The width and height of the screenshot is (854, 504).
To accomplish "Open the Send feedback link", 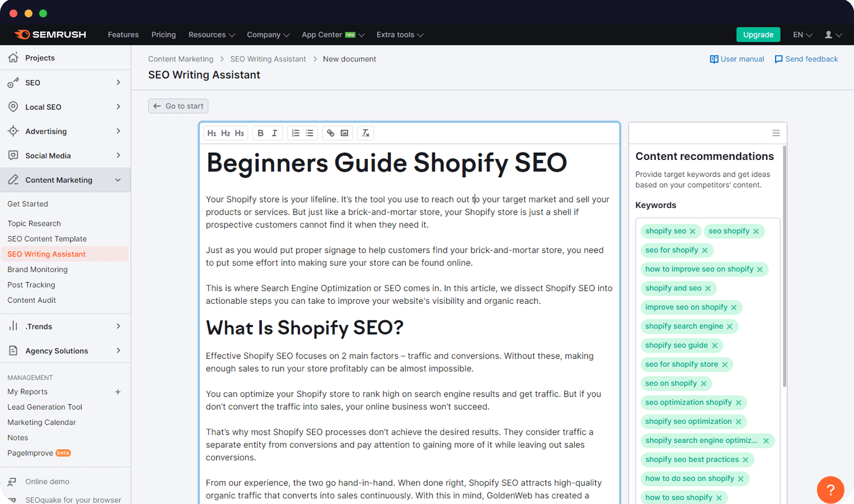I will (806, 59).
